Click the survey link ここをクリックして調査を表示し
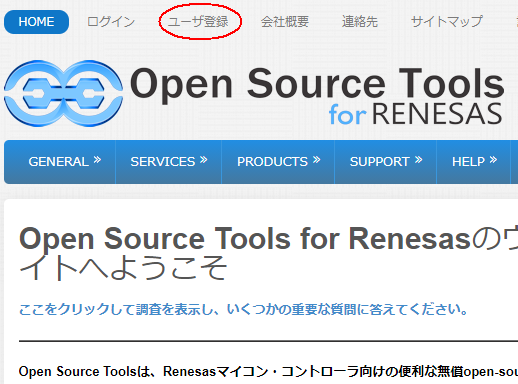Viewport: 518px width, 384px height. [243, 310]
